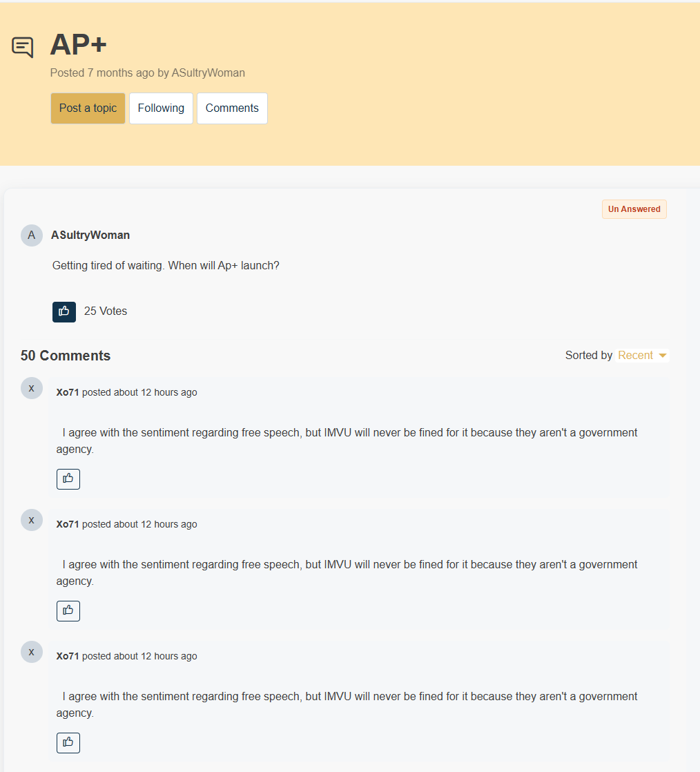The height and width of the screenshot is (772, 700).
Task: Click the 'Sorted by' label
Action: pos(589,356)
